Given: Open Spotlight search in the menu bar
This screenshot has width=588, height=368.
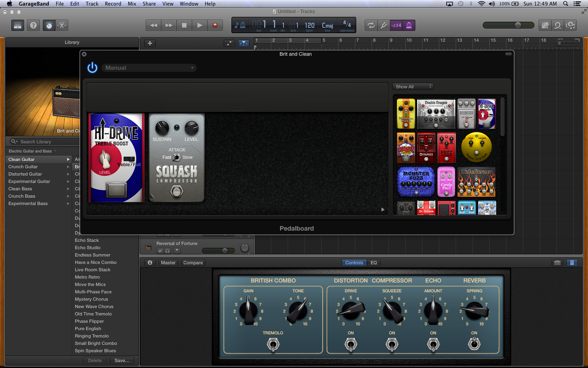Looking at the screenshot, I should point(566,4).
